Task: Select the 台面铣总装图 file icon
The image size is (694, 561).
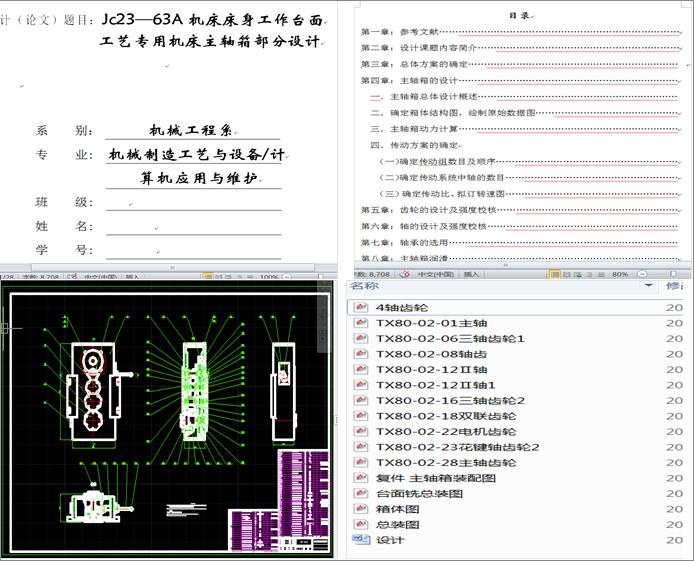Action: [x=361, y=493]
